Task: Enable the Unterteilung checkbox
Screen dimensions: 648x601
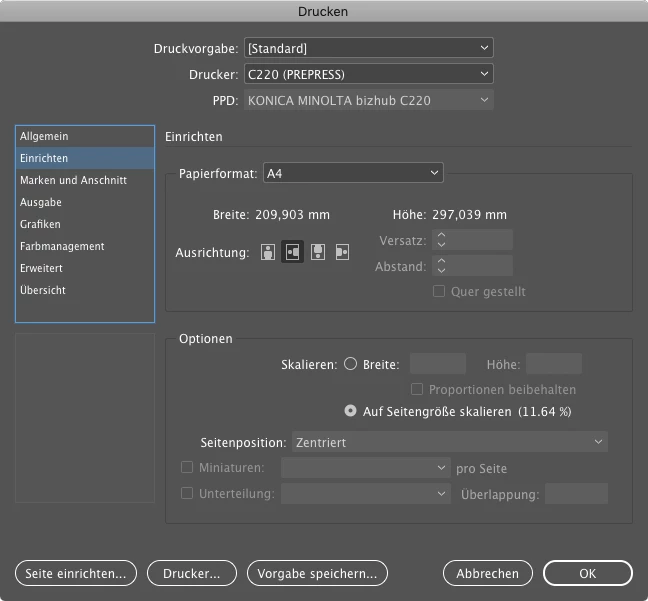Action: [x=187, y=494]
